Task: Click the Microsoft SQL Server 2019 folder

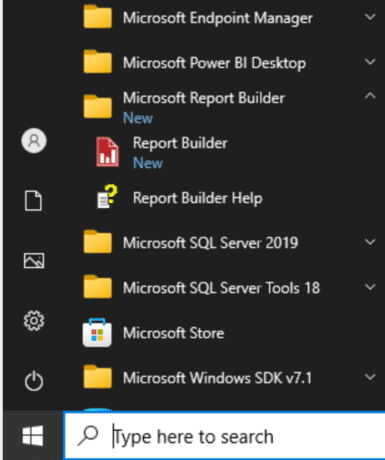Action: [x=230, y=242]
